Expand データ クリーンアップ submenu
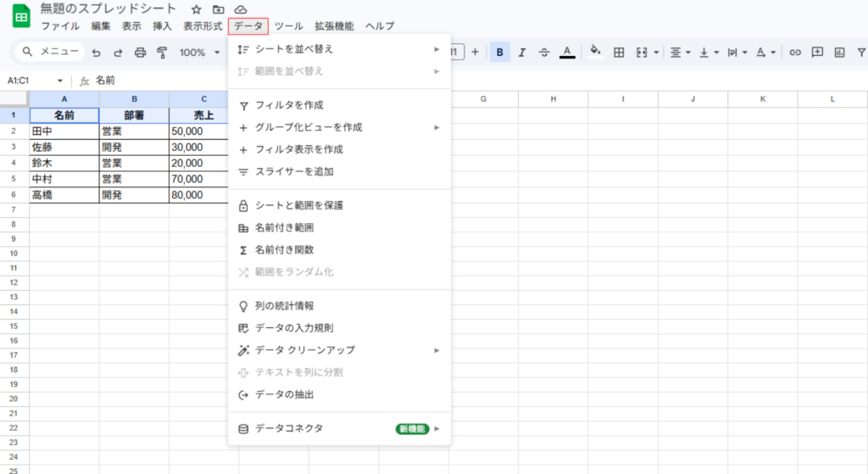The image size is (868, 474). click(x=339, y=350)
